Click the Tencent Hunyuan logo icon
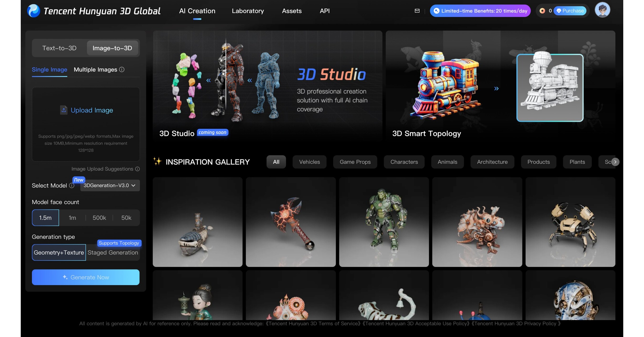644x337 pixels. (x=33, y=11)
